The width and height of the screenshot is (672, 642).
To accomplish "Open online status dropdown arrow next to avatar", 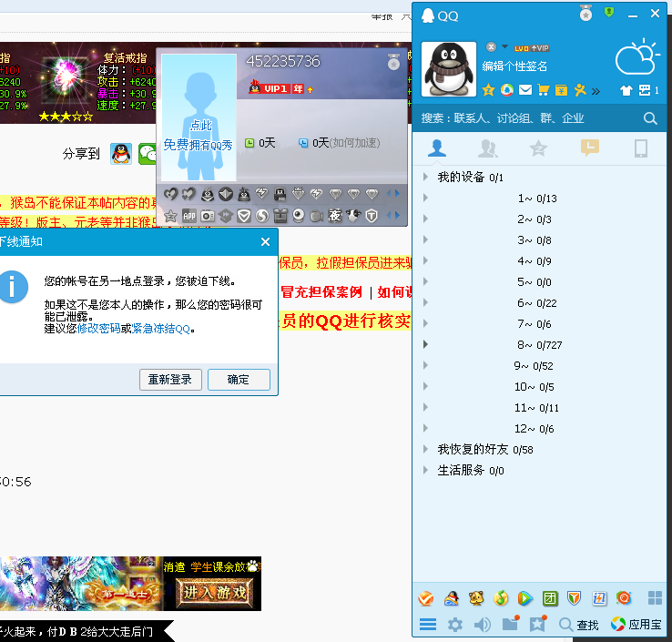I will pyautogui.click(x=504, y=46).
